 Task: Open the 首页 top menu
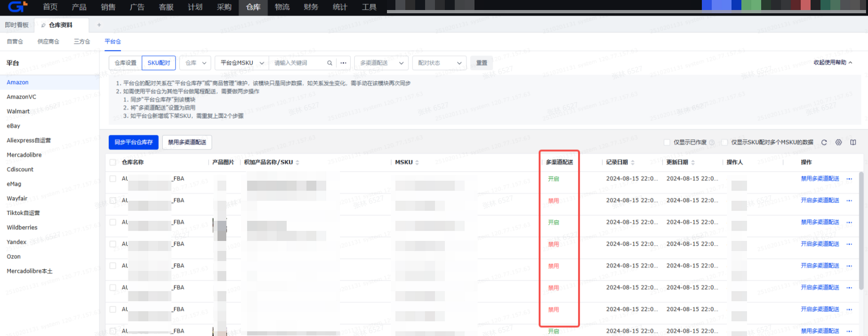pyautogui.click(x=50, y=7)
